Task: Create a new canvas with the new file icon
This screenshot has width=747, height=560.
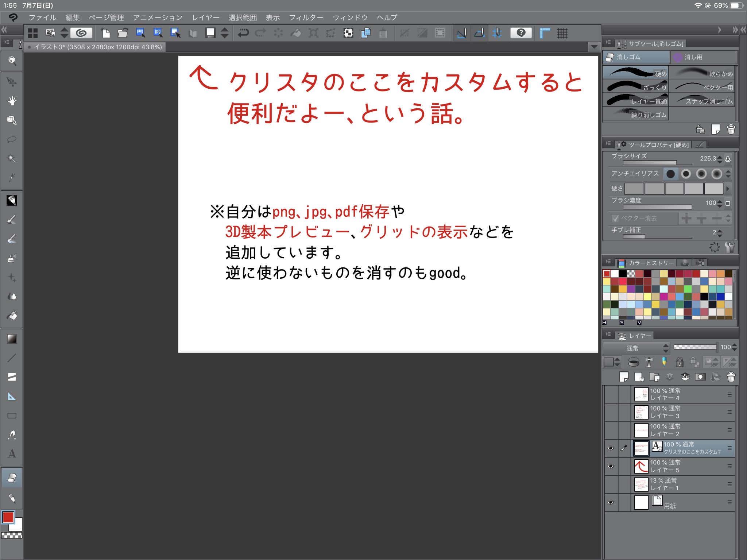Action: [x=106, y=32]
